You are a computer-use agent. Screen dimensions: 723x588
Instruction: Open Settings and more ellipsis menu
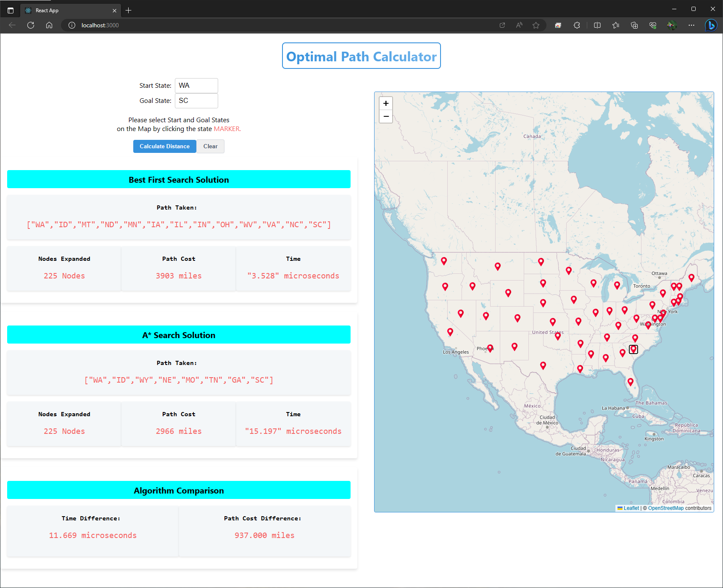point(691,25)
